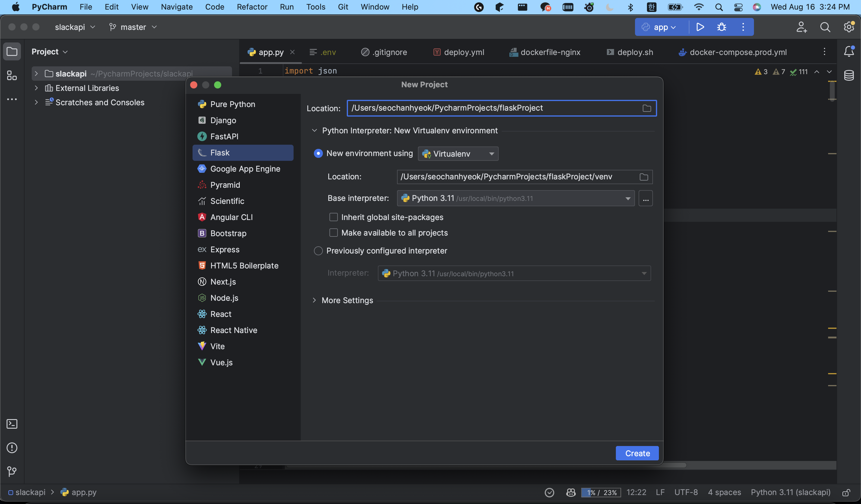Browse for project location folder icon
Viewport: 861px width, 504px height.
[x=646, y=108]
